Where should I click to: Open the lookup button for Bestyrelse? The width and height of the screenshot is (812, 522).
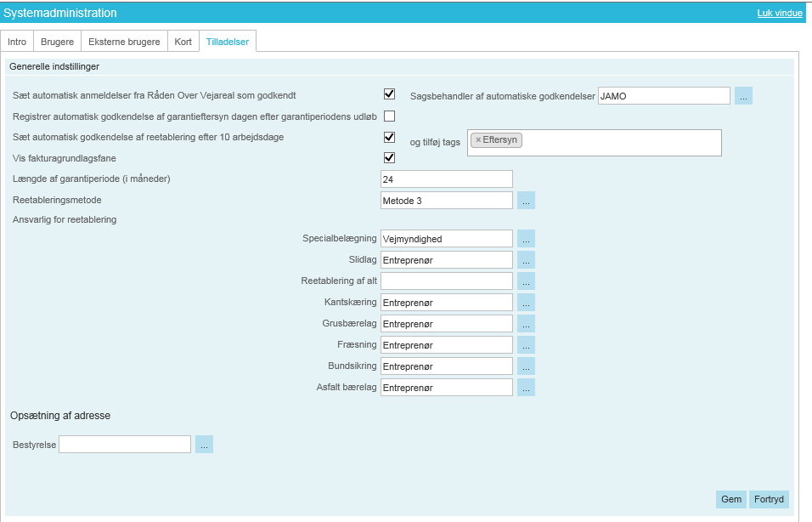pyautogui.click(x=204, y=445)
